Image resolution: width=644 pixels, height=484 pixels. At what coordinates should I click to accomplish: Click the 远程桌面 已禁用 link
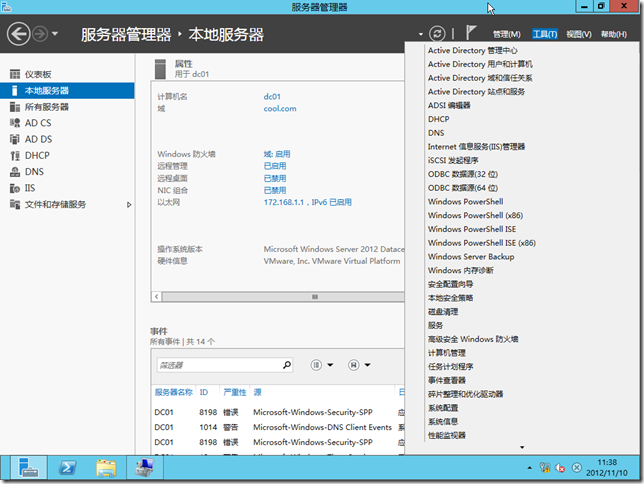(x=275, y=178)
